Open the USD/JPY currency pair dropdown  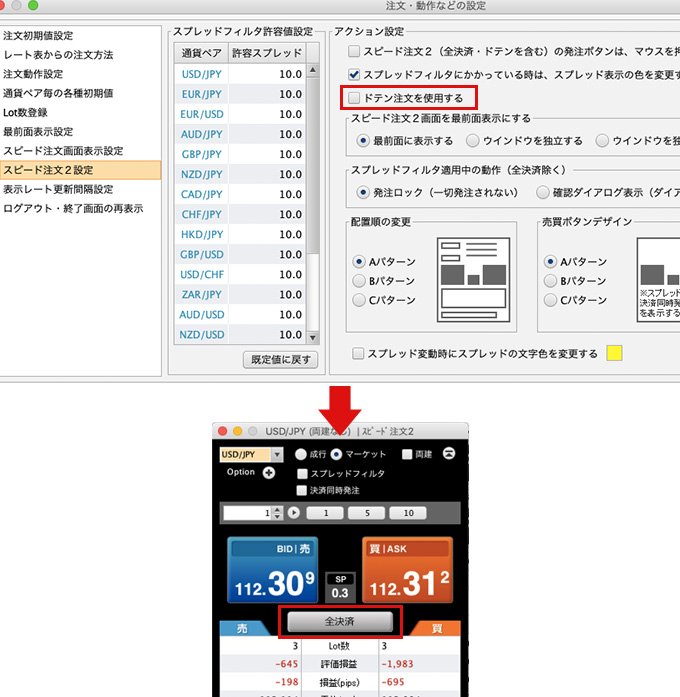point(251,455)
